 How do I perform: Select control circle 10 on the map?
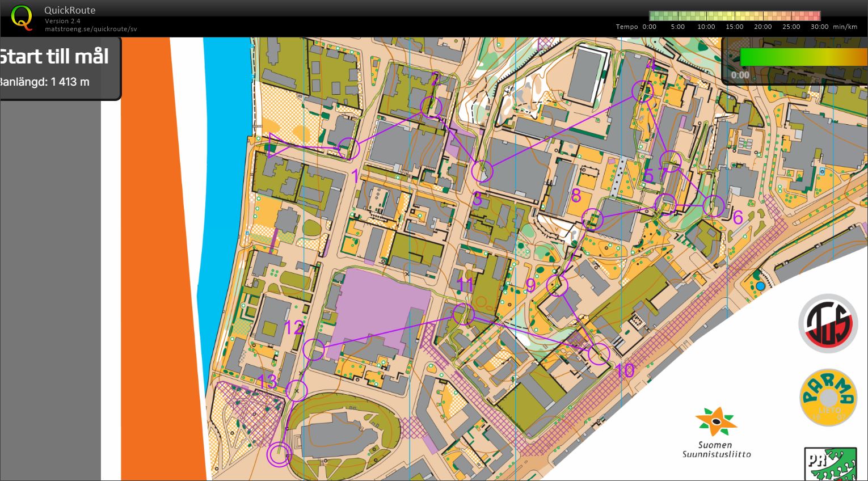599,354
